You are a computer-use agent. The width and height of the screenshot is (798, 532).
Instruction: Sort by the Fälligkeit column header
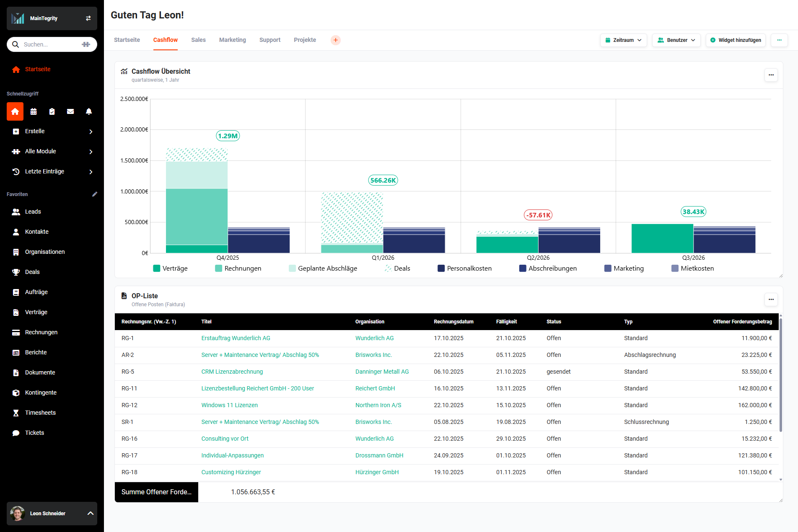coord(506,322)
